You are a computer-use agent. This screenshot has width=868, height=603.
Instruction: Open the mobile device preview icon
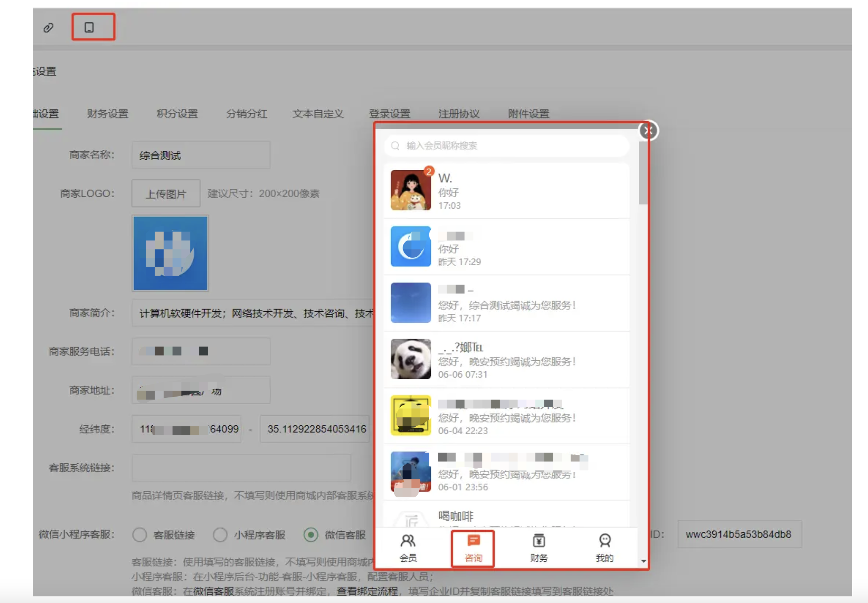click(89, 27)
